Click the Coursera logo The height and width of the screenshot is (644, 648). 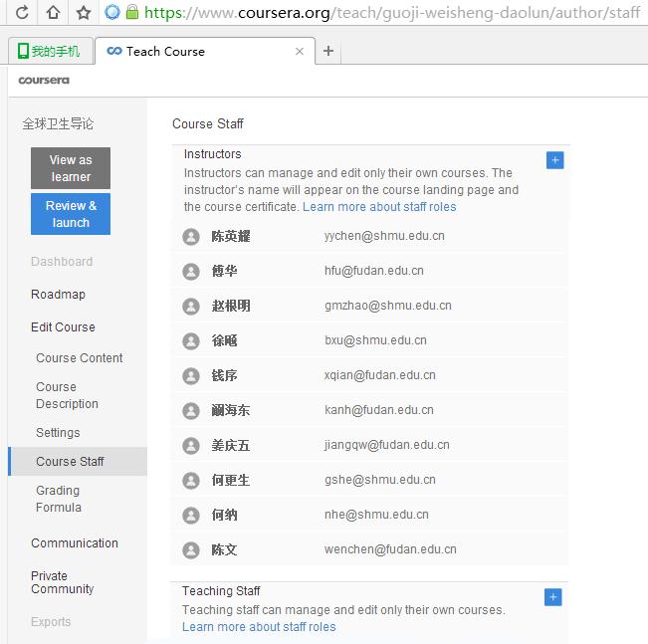tap(44, 81)
